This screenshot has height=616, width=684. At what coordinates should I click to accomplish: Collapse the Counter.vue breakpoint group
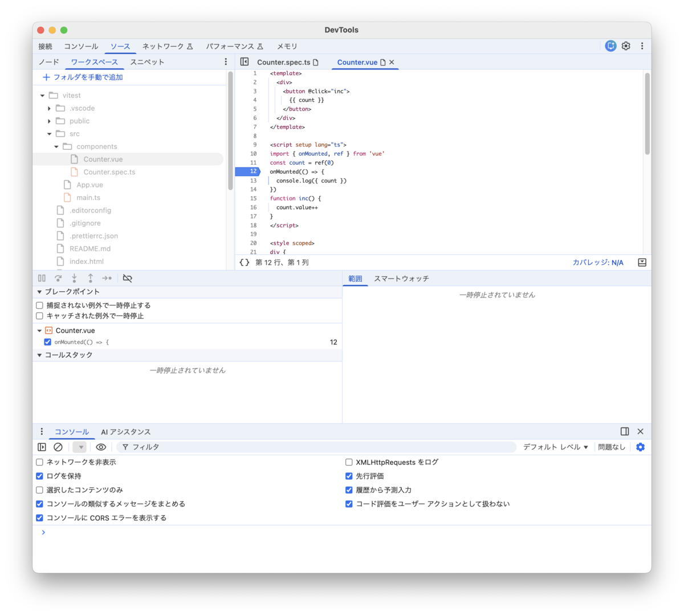pyautogui.click(x=39, y=331)
